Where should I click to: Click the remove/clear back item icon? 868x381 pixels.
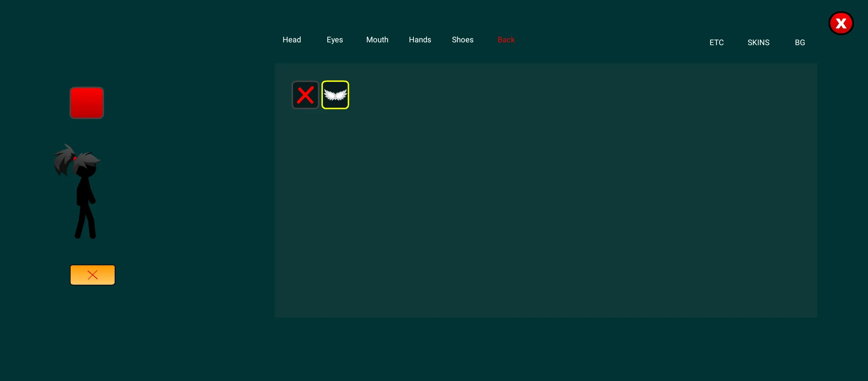305,95
